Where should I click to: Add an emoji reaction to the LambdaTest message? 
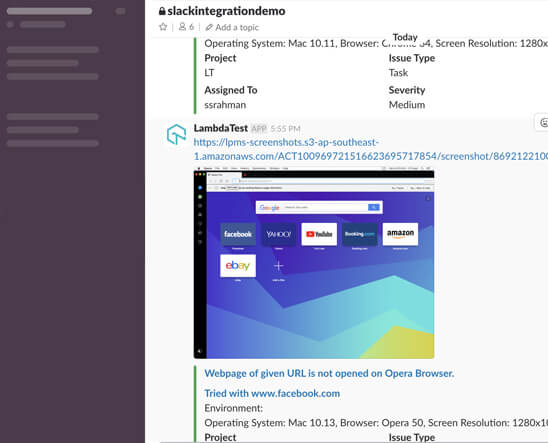click(x=543, y=123)
